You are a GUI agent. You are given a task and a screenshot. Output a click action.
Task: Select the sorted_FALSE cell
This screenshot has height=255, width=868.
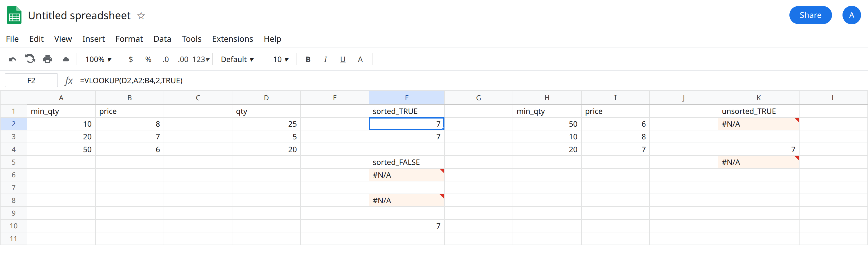407,163
